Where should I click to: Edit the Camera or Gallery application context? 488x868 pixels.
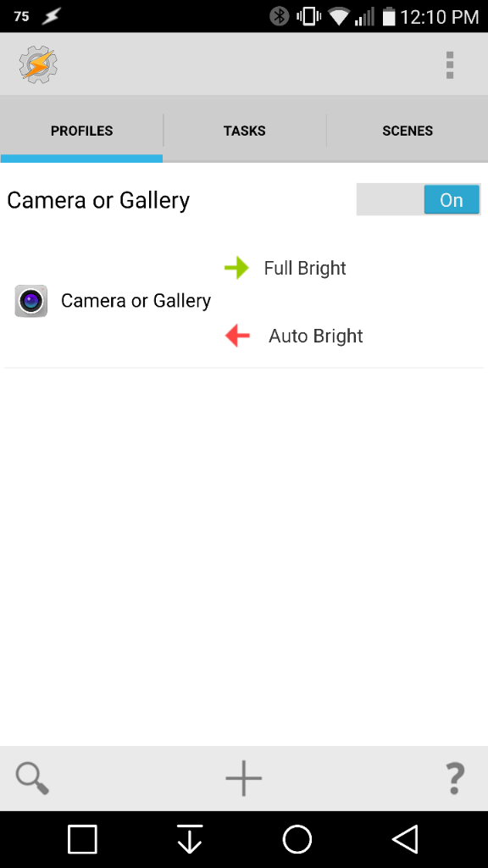136,301
